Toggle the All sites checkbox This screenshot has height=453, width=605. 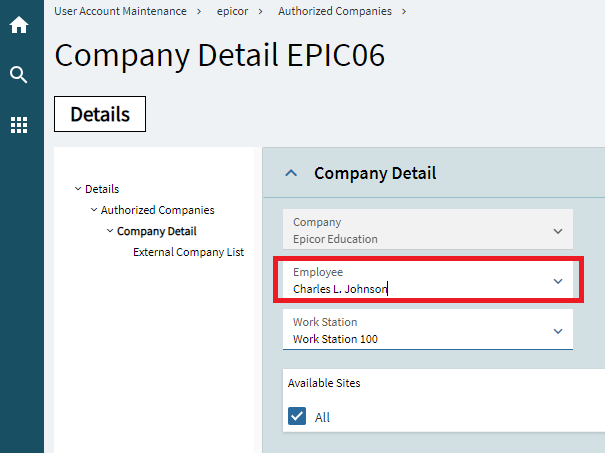coord(297,417)
